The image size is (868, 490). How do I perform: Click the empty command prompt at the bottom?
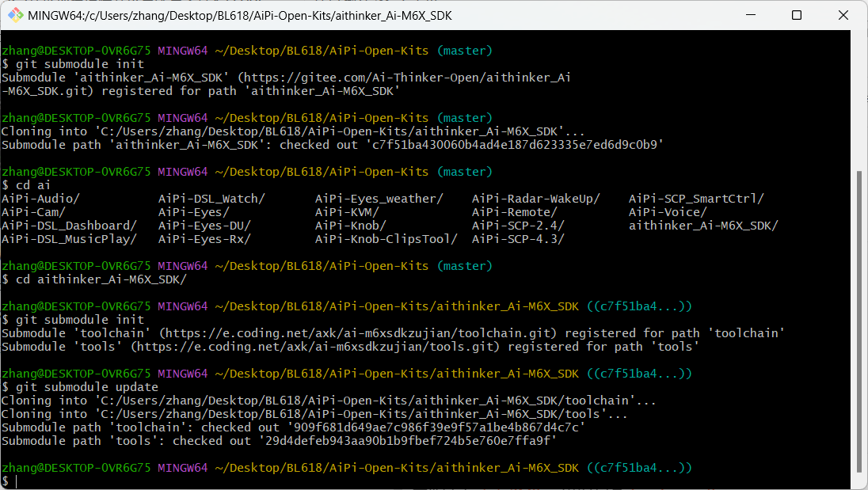click(17, 482)
